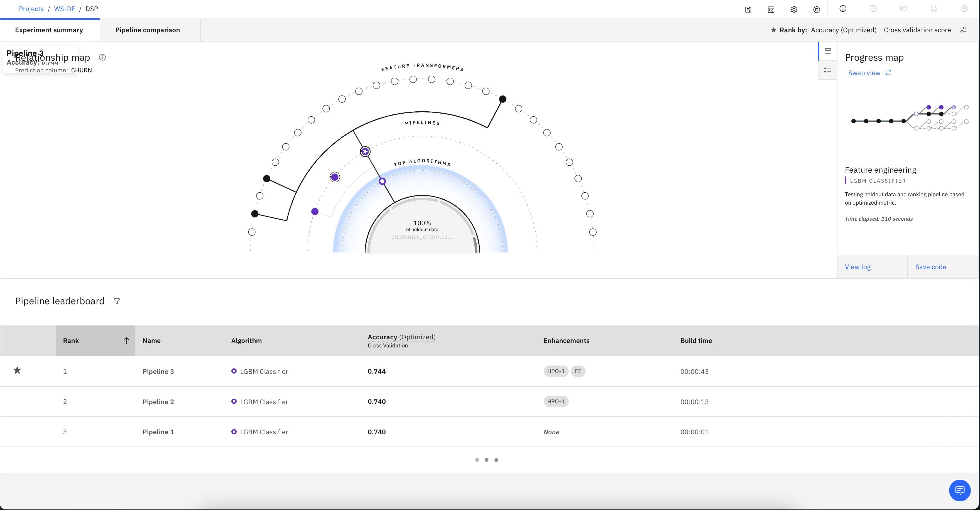The height and width of the screenshot is (510, 980).
Task: Click the Enhancements column header
Action: [566, 341]
